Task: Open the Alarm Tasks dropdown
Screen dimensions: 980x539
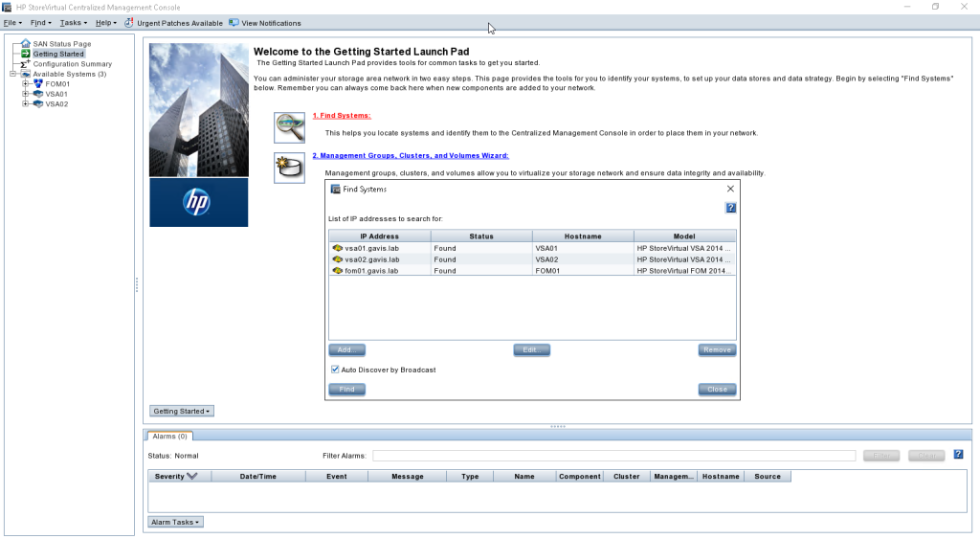Action: (176, 522)
